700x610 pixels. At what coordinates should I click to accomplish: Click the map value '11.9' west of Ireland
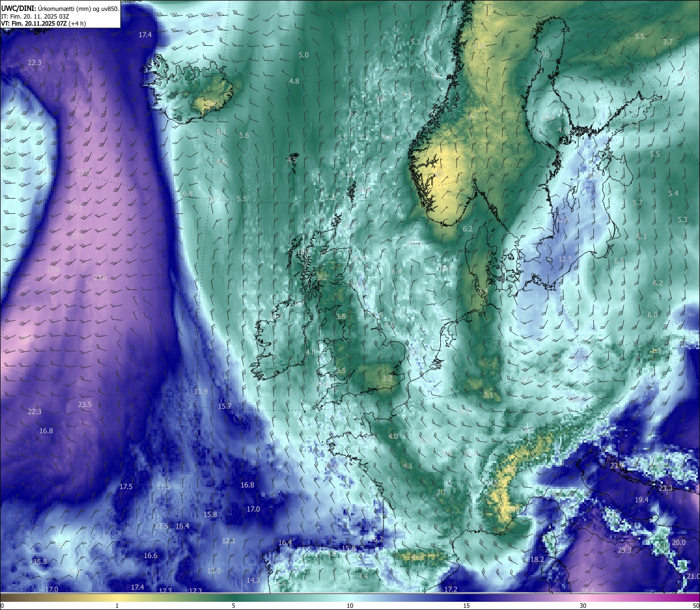pyautogui.click(x=201, y=392)
